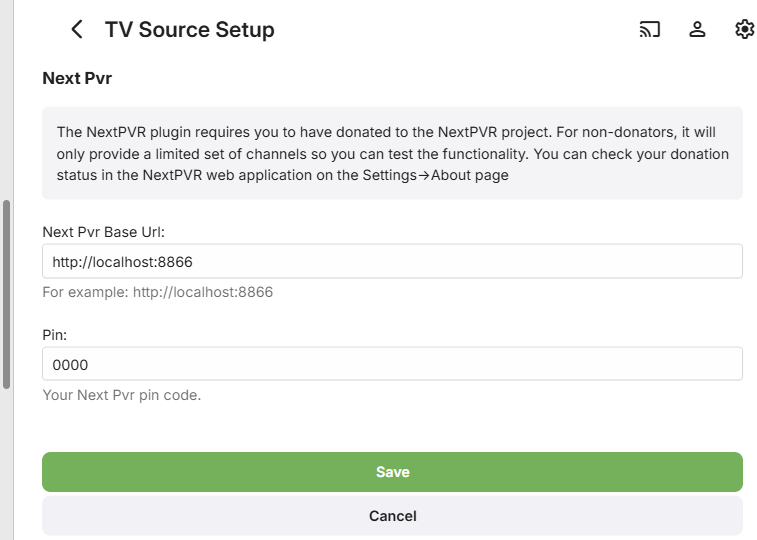Click the 'Your Next Pvr pin code.' hint
The image size is (757, 540).
click(122, 395)
